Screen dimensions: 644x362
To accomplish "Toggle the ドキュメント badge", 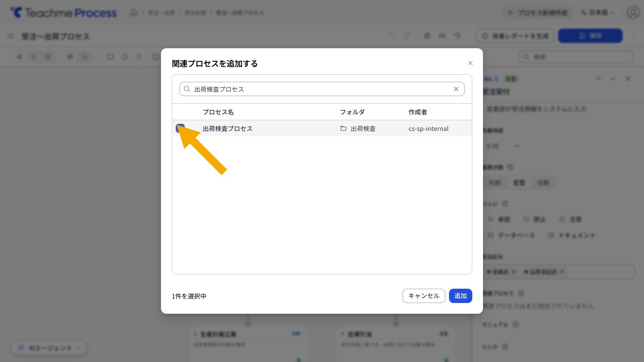I will 571,235.
